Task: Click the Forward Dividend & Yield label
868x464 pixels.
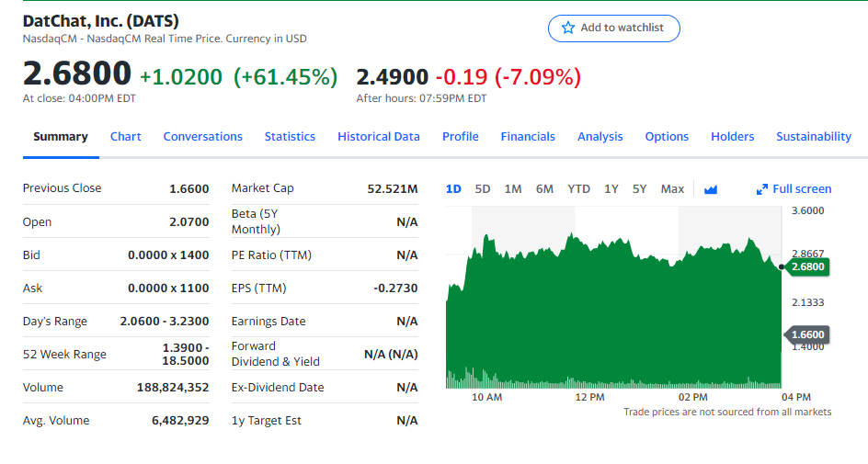Action: click(x=276, y=354)
